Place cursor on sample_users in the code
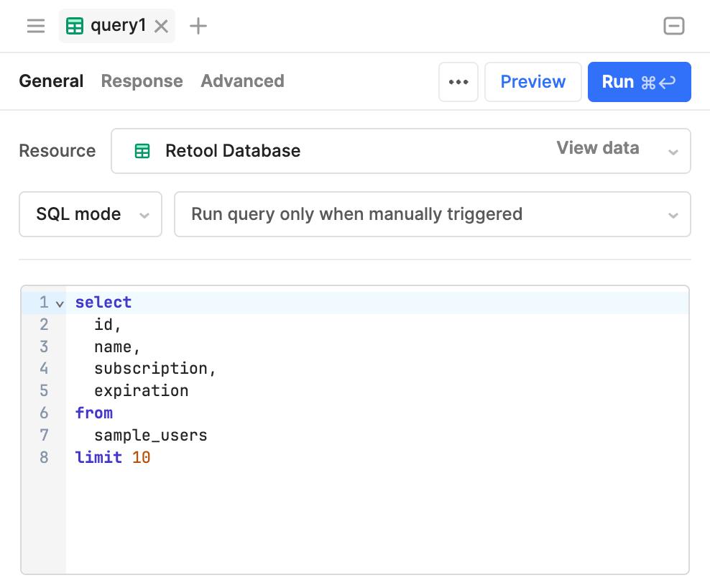 150,435
